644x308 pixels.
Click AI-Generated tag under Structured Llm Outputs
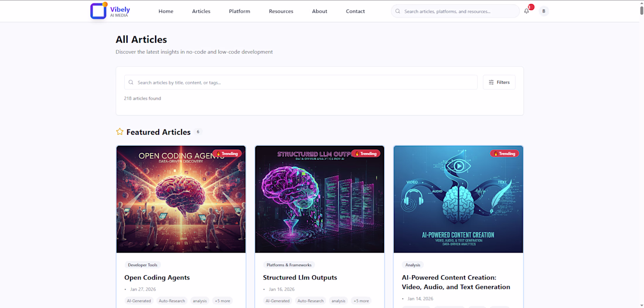point(278,300)
